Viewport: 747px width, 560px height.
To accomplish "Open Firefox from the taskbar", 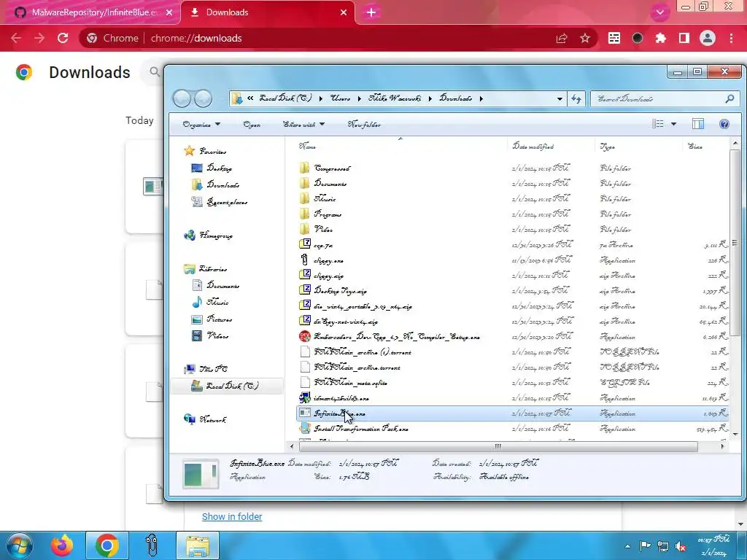I will tap(63, 545).
